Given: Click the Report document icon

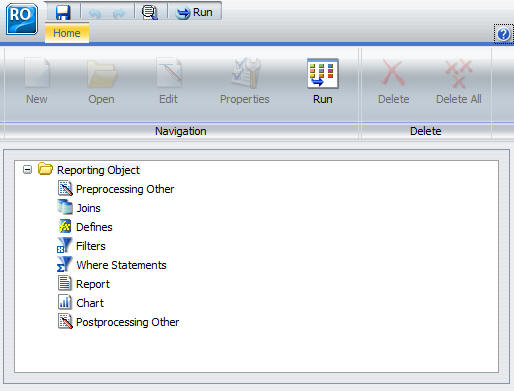Looking at the screenshot, I should tap(64, 283).
